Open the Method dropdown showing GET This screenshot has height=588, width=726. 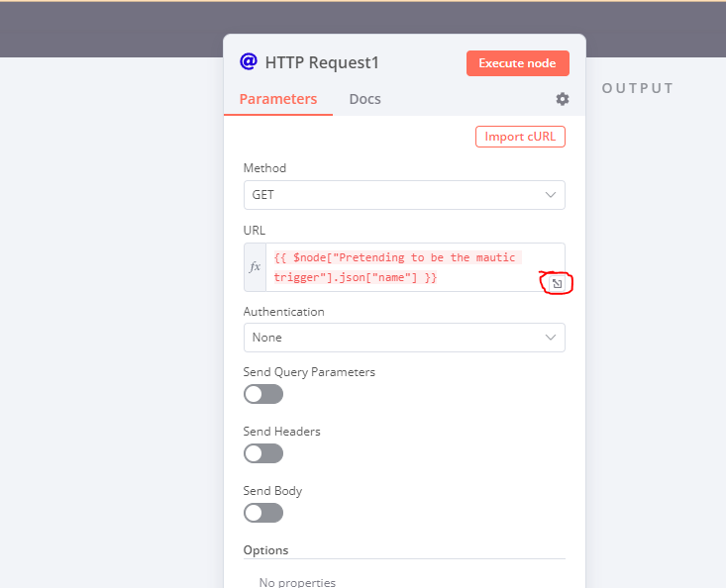404,195
